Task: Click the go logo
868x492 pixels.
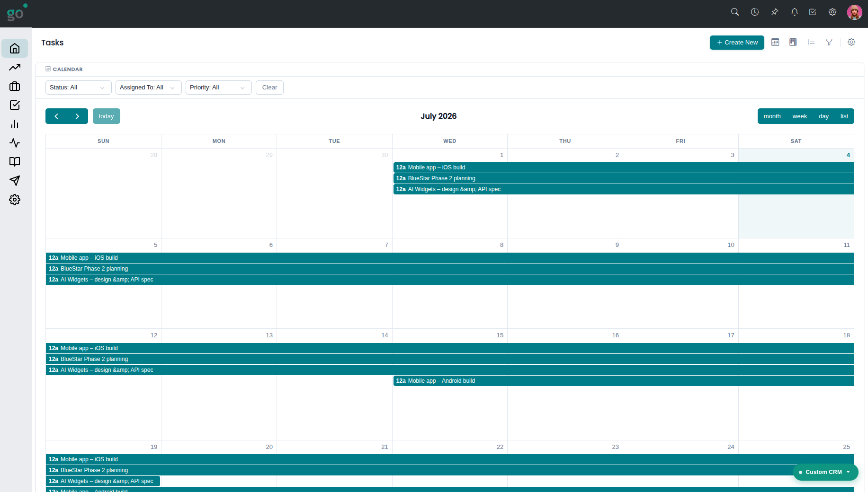Action: click(17, 12)
